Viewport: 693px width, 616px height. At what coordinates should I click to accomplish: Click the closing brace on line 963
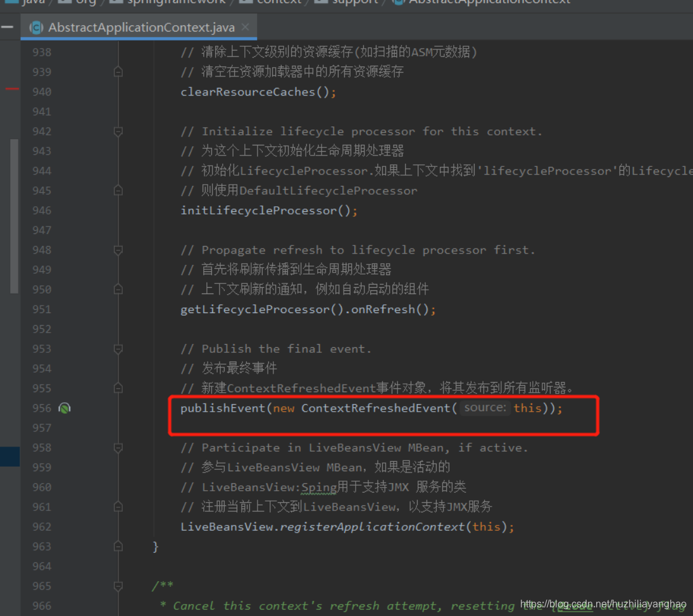tap(155, 546)
